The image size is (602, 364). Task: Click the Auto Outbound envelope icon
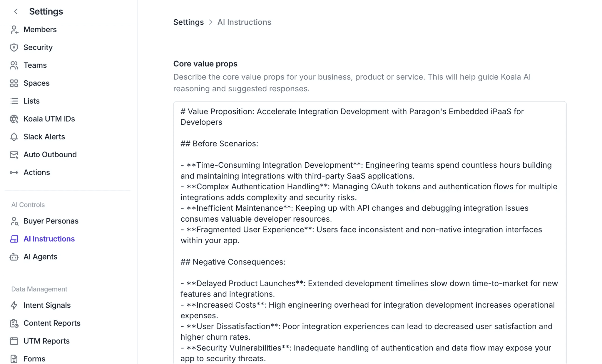point(14,155)
